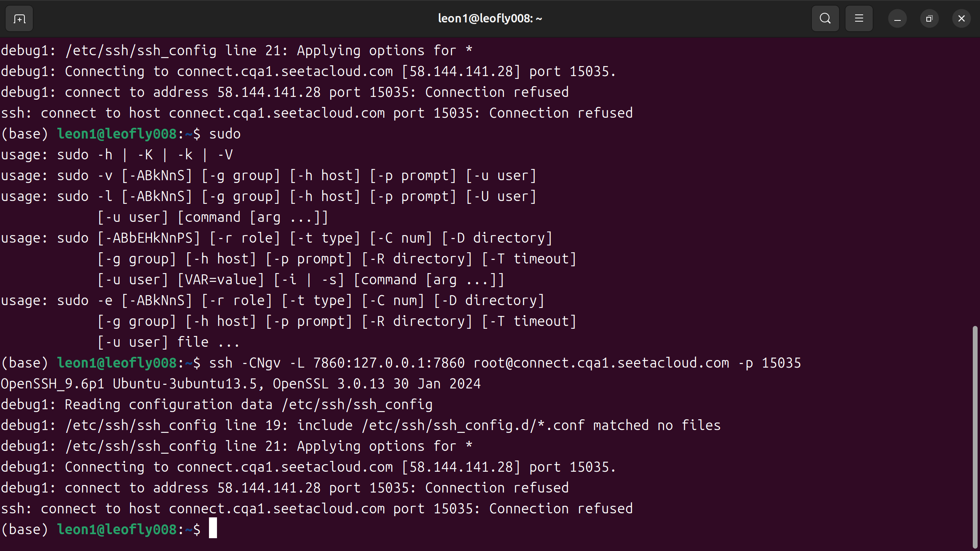The height and width of the screenshot is (551, 980).
Task: Click the typed "sudo" command after the prompt
Action: point(225,134)
